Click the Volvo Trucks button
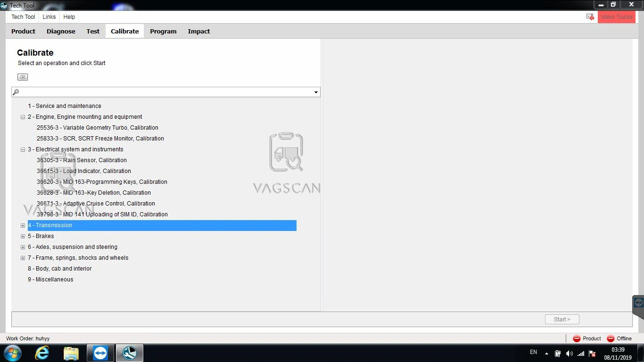This screenshot has height=362, width=644. (x=617, y=17)
